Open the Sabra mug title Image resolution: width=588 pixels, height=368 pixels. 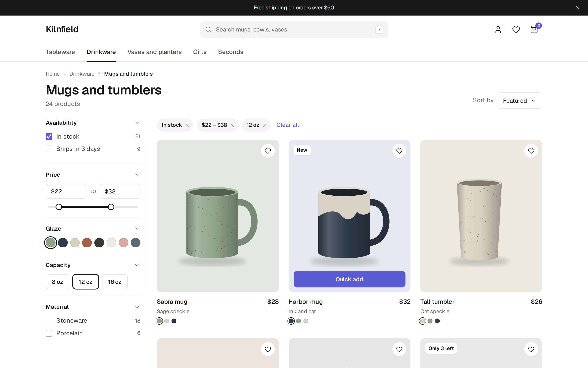(x=172, y=302)
